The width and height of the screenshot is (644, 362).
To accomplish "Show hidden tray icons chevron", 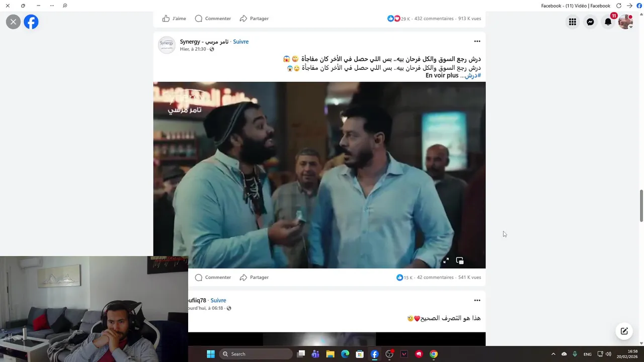I will pyautogui.click(x=553, y=354).
